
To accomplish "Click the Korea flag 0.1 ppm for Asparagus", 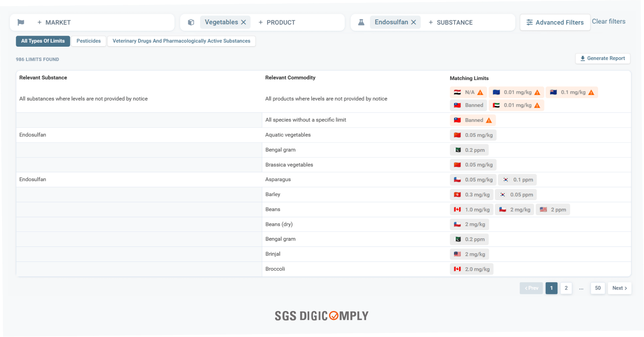I will (x=517, y=180).
